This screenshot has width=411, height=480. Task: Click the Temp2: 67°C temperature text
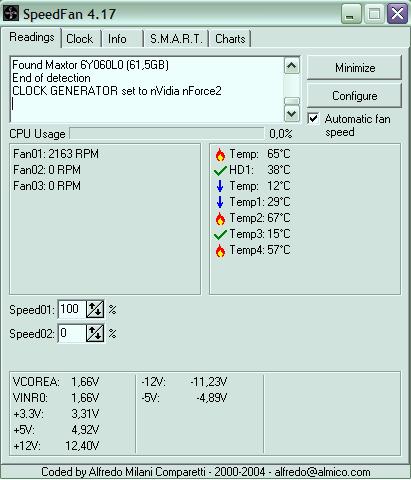click(x=260, y=218)
